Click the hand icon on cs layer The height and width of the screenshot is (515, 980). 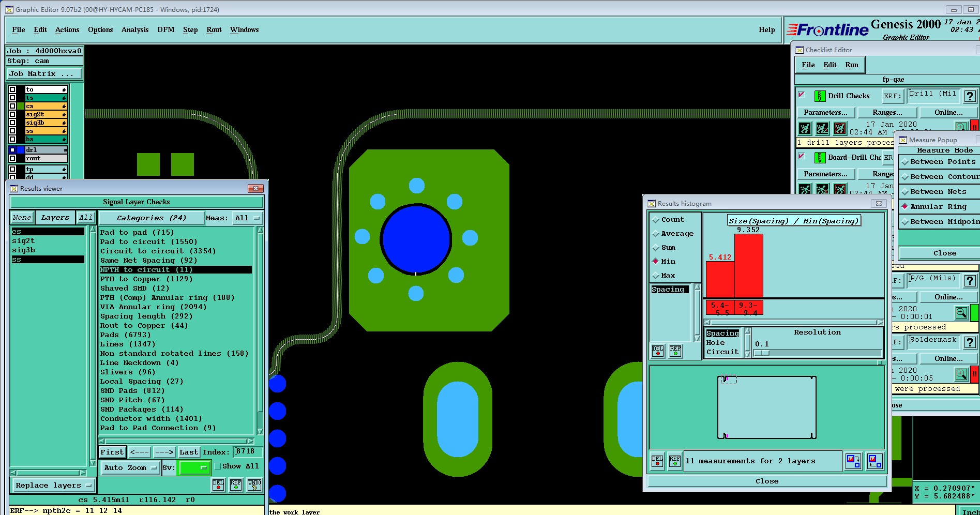tap(64, 106)
